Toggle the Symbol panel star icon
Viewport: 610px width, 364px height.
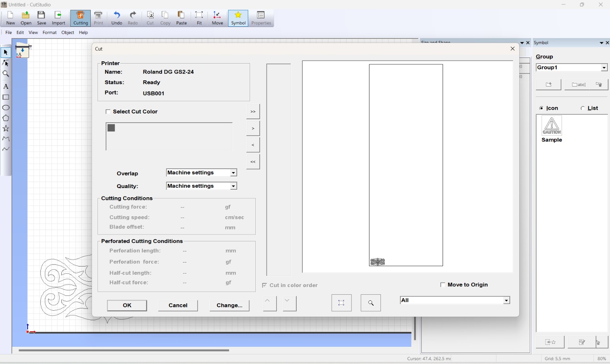(238, 18)
